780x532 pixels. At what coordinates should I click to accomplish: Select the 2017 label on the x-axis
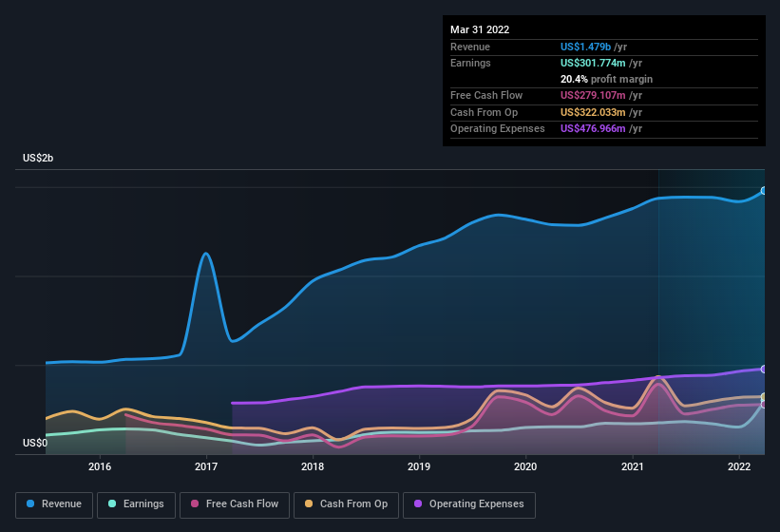(206, 466)
